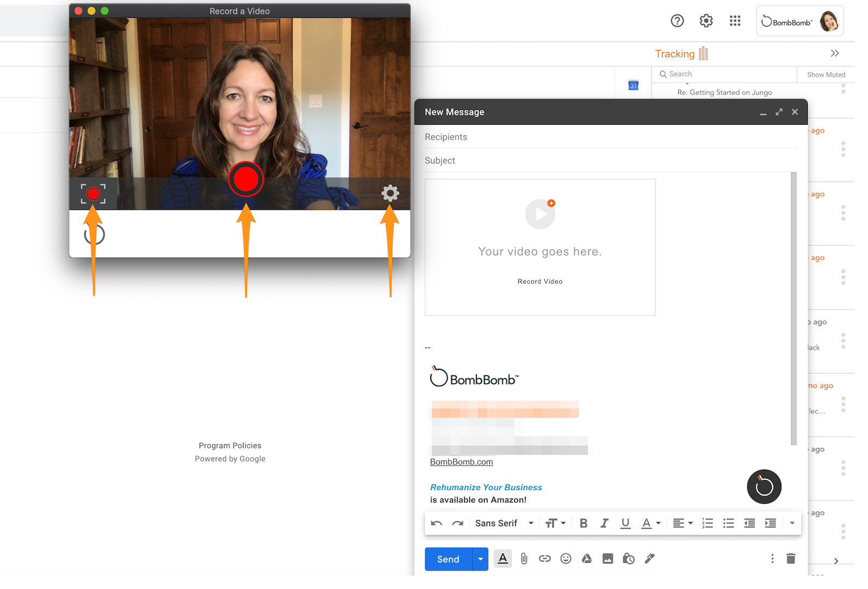Click the video placeholder play icon
The width and height of the screenshot is (868, 589).
coord(540,214)
